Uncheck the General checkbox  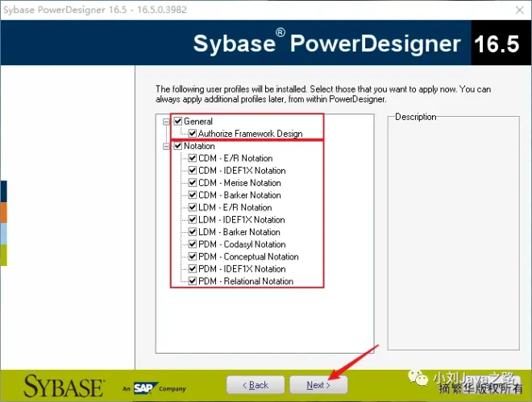coord(178,121)
